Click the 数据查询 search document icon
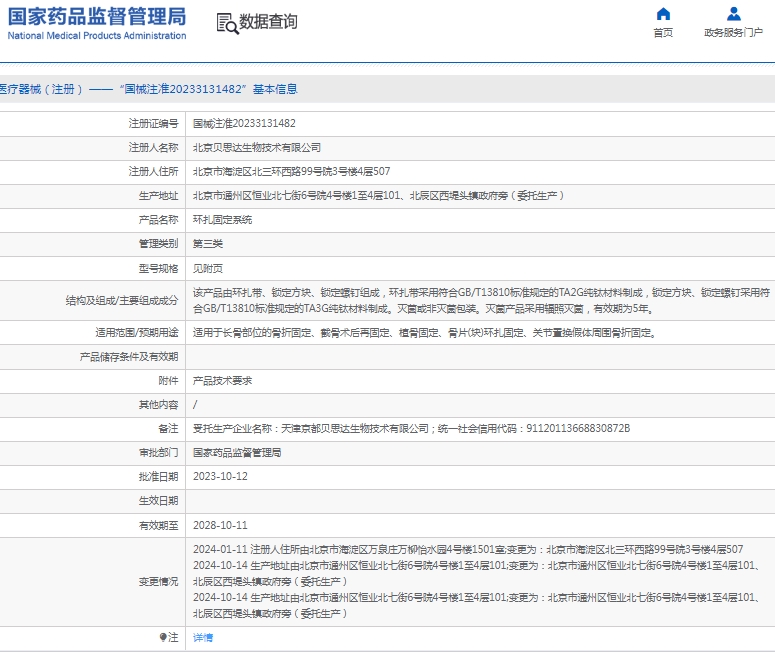The image size is (775, 652). click(227, 23)
